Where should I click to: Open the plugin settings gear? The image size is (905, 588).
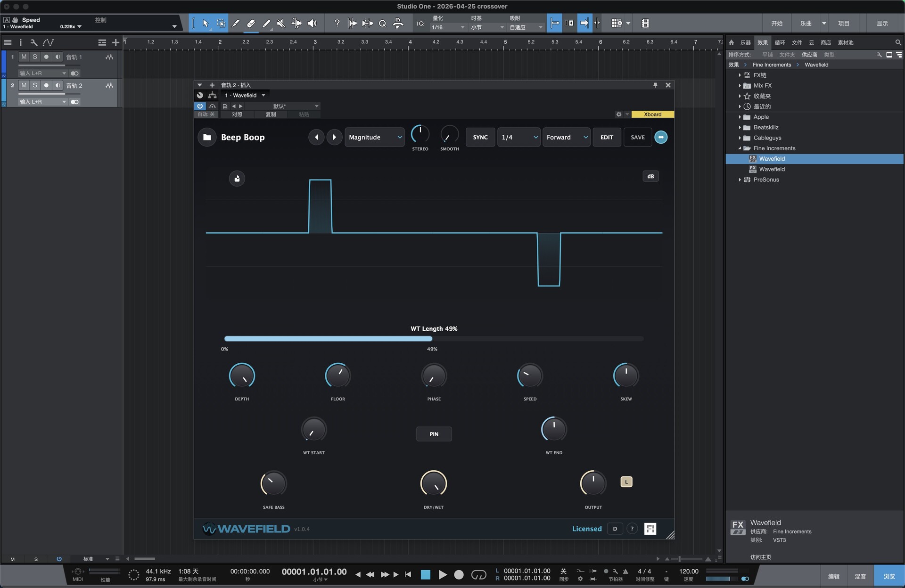(x=618, y=114)
